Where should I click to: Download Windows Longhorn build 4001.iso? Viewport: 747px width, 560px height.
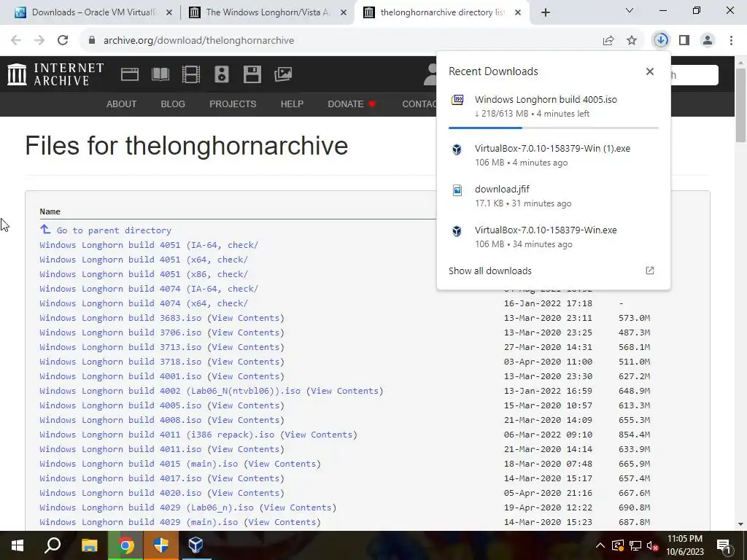[120, 376]
